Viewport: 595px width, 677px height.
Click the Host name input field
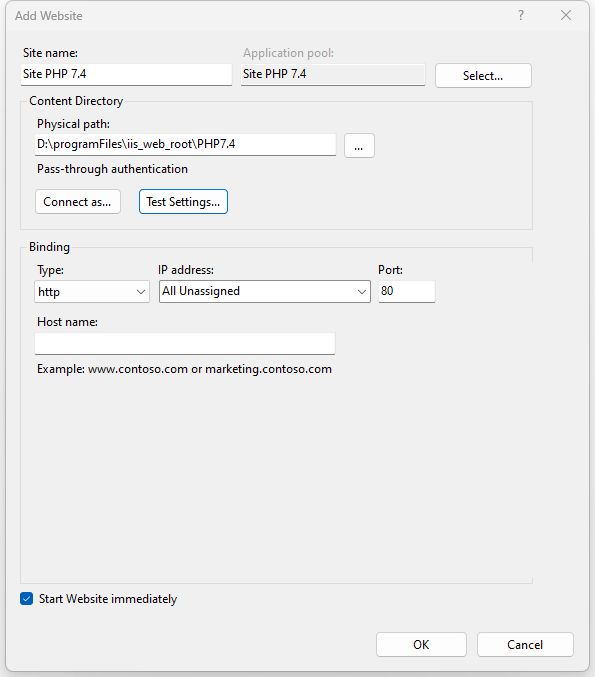click(185, 344)
